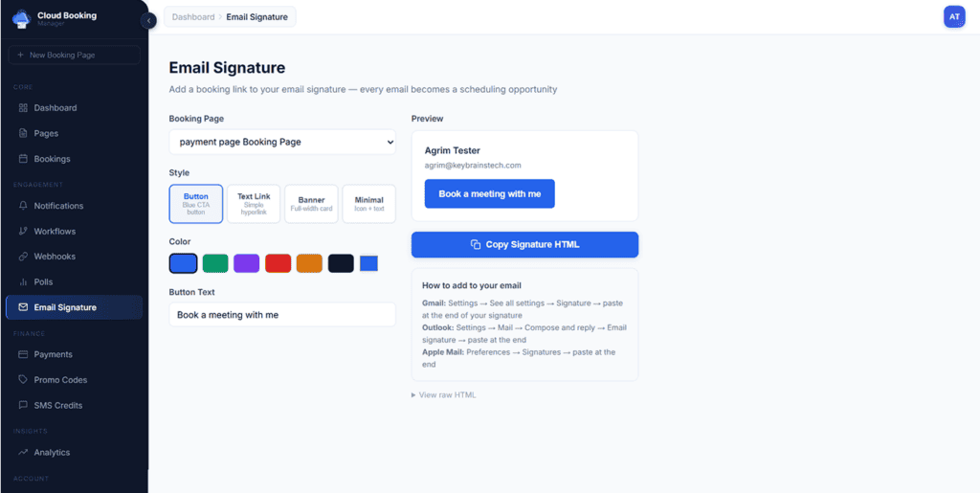Open the AT user avatar menu
Viewport: 980px width, 493px height.
pyautogui.click(x=954, y=16)
